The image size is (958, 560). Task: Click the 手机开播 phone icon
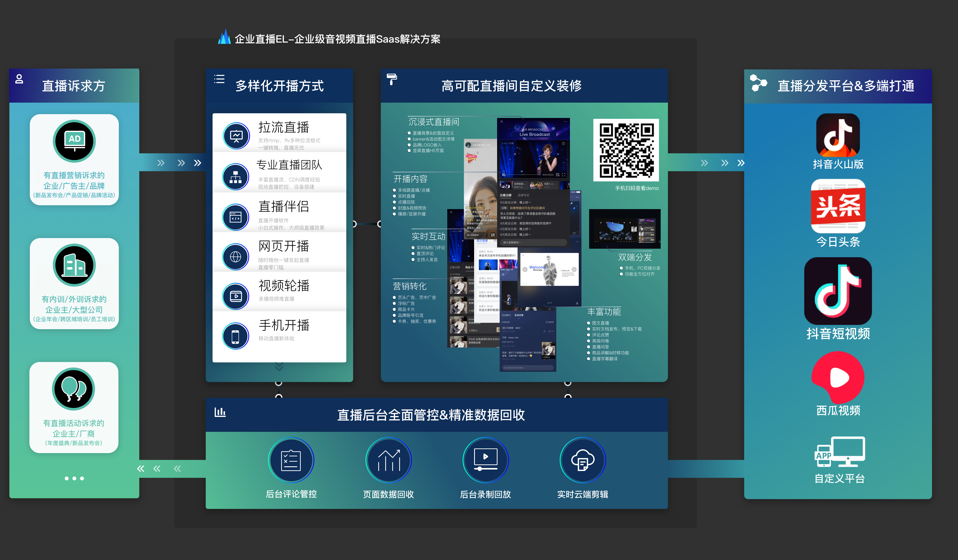[x=235, y=336]
